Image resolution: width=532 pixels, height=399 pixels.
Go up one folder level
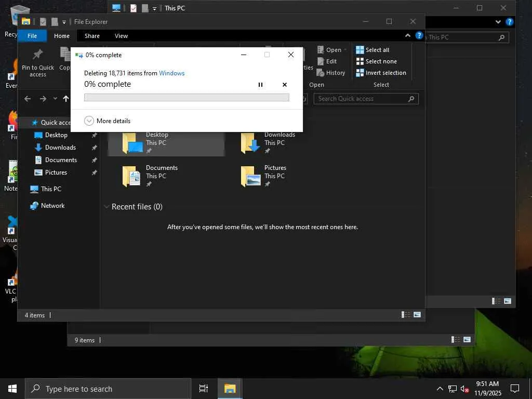point(66,99)
